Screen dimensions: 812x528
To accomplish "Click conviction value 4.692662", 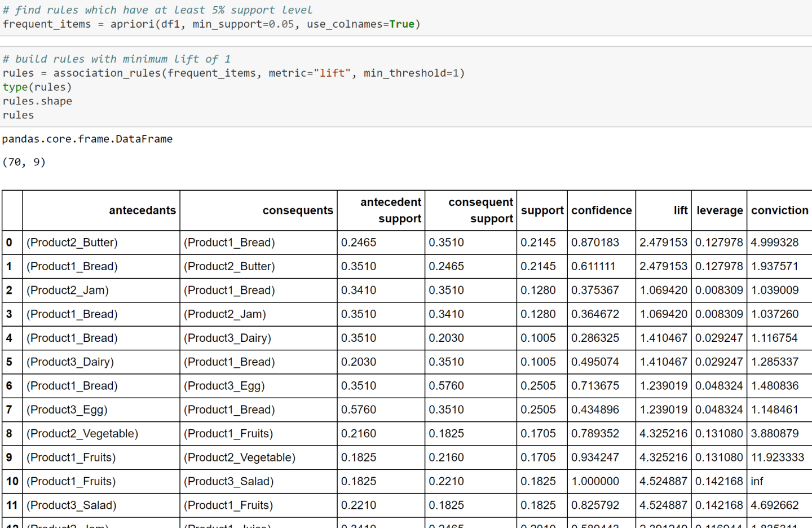I will [x=774, y=505].
